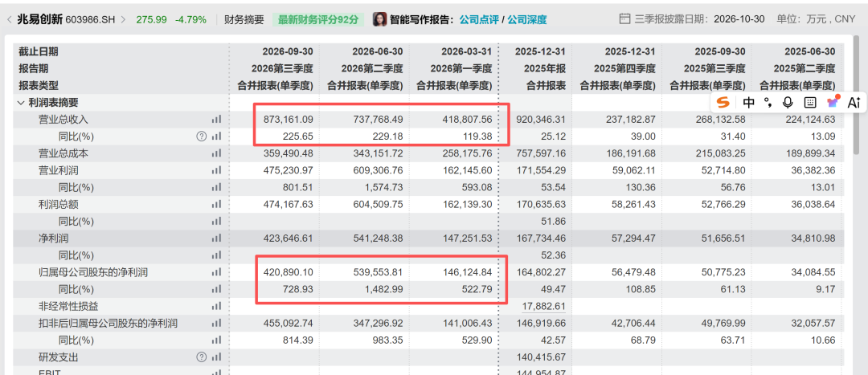This screenshot has height=375, width=868.
Task: Collapse the 利润表摘要 section
Action: 21,102
